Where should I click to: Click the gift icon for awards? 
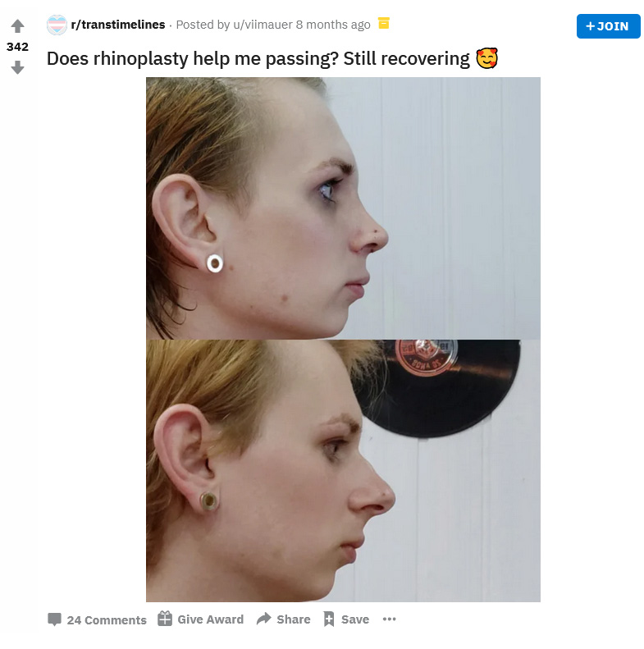pyautogui.click(x=165, y=619)
